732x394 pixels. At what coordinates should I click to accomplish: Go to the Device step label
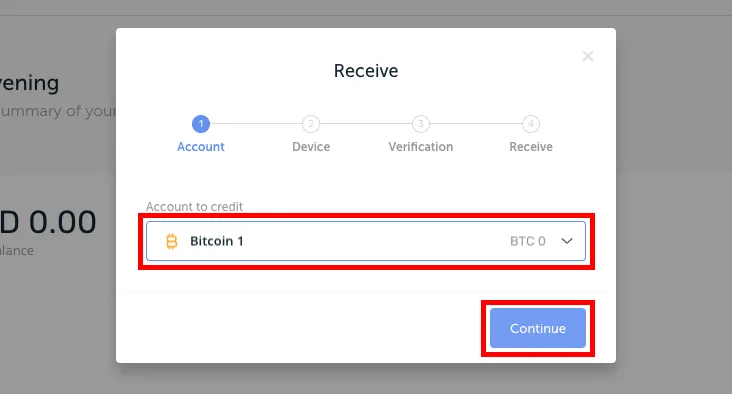click(311, 147)
